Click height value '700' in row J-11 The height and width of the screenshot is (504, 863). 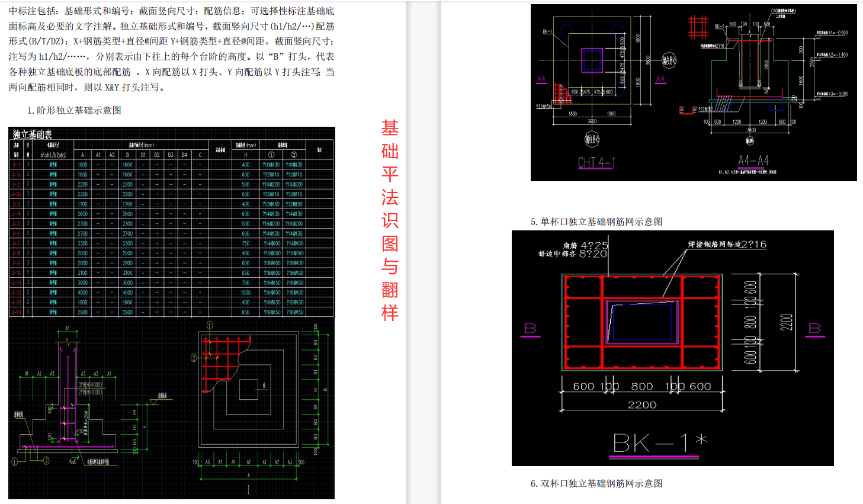coord(245,283)
